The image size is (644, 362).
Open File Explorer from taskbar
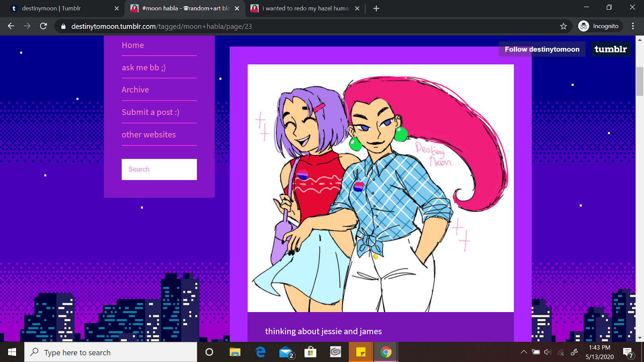235,352
